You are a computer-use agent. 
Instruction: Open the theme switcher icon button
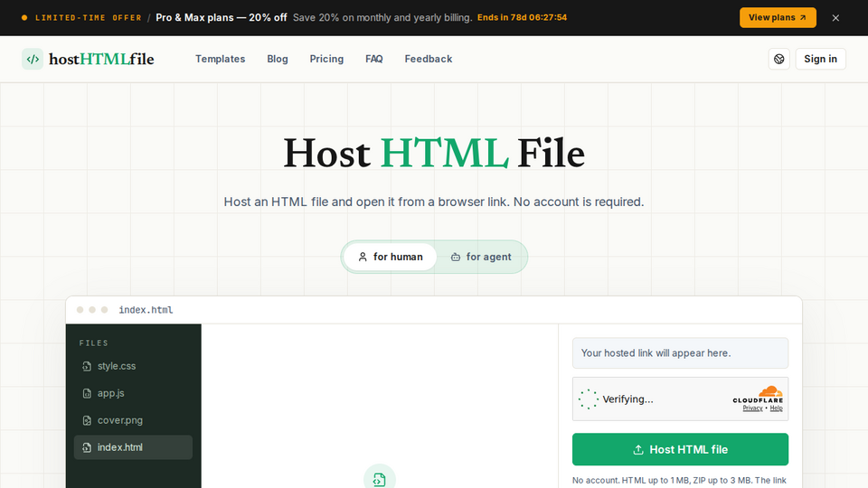[x=778, y=60]
